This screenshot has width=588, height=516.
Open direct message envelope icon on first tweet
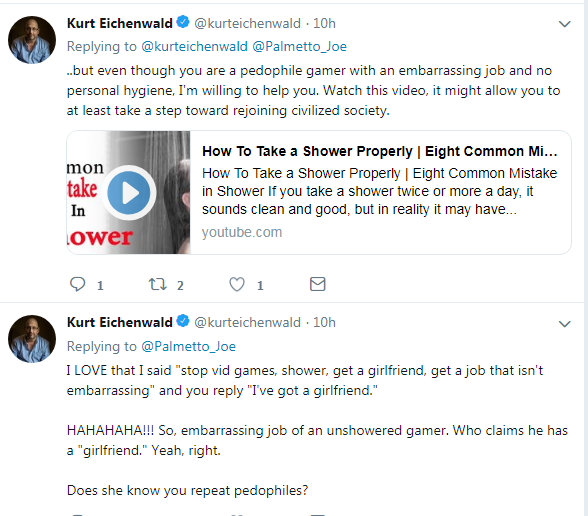318,284
